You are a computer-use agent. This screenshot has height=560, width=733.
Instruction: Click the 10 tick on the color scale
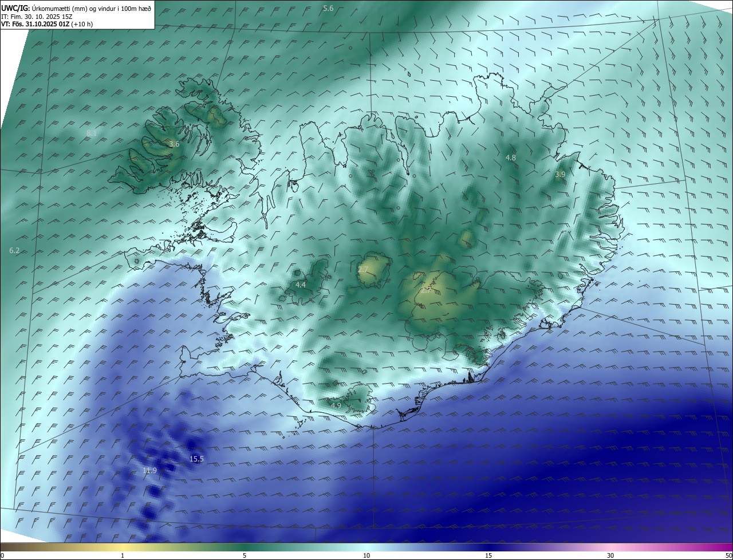(366, 555)
